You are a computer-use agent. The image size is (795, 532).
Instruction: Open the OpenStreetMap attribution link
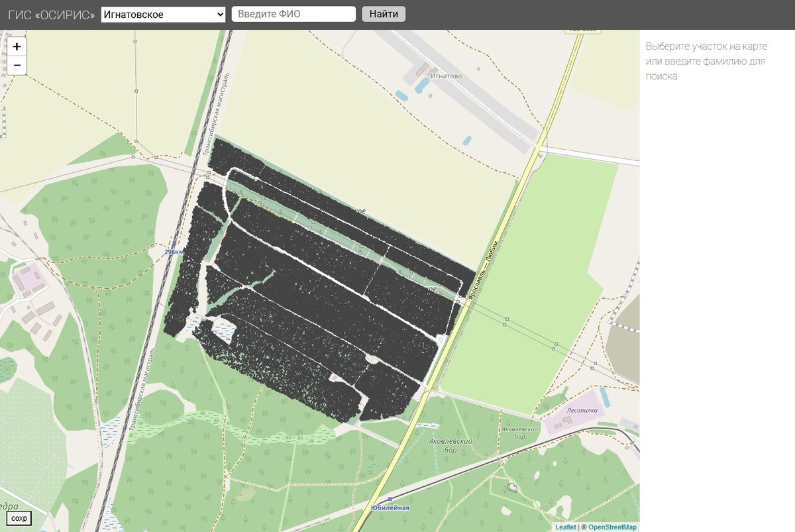click(613, 527)
